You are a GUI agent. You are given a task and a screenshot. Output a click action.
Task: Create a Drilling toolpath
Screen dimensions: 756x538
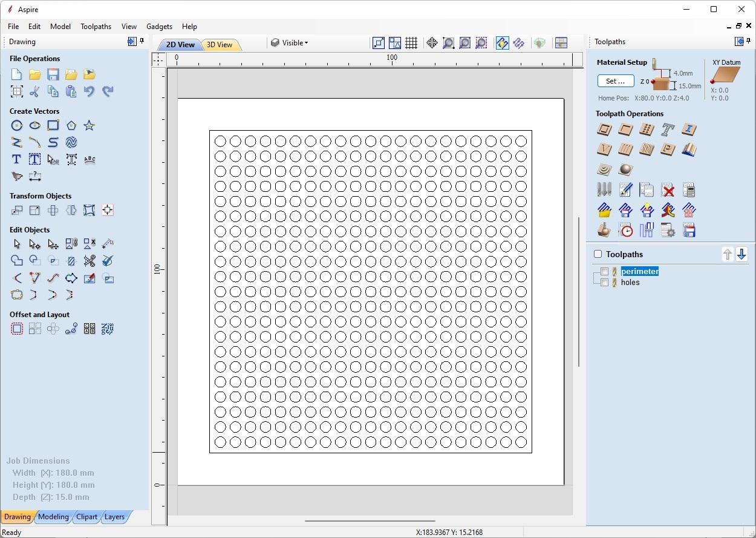647,130
